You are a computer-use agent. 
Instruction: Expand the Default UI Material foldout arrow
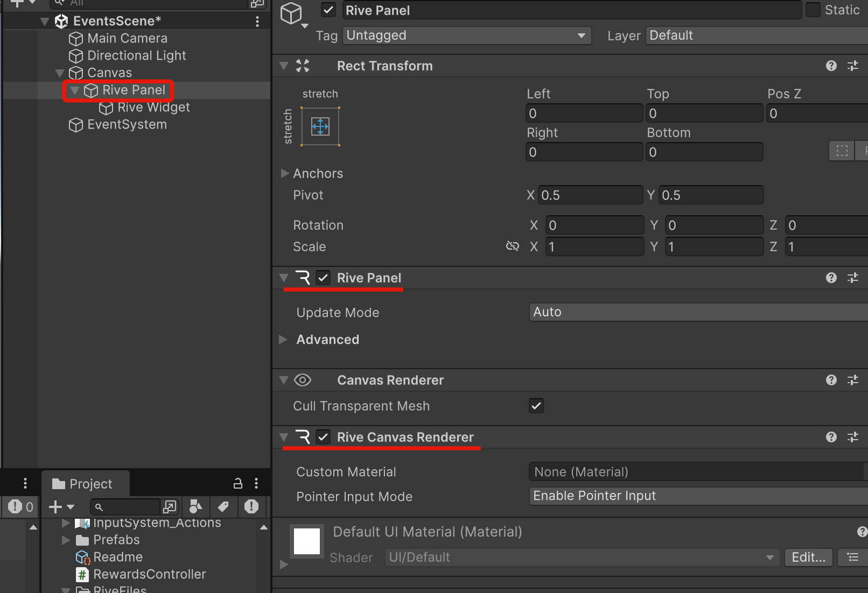(x=284, y=564)
